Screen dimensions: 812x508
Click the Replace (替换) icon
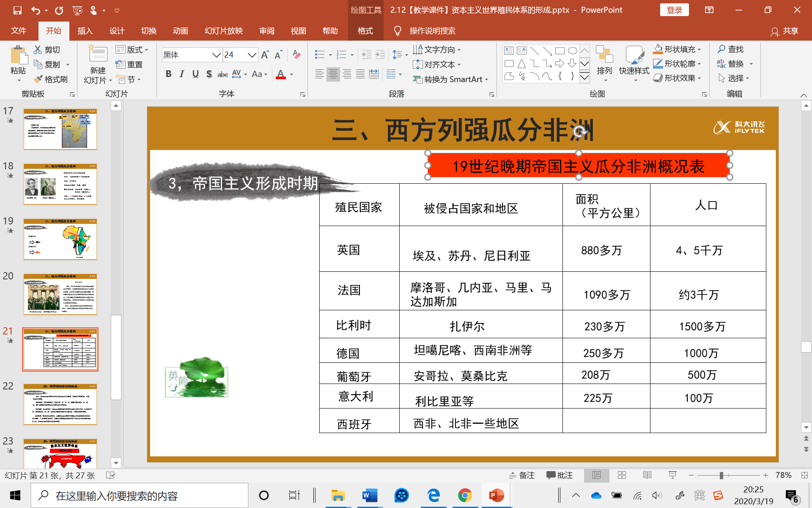point(735,64)
